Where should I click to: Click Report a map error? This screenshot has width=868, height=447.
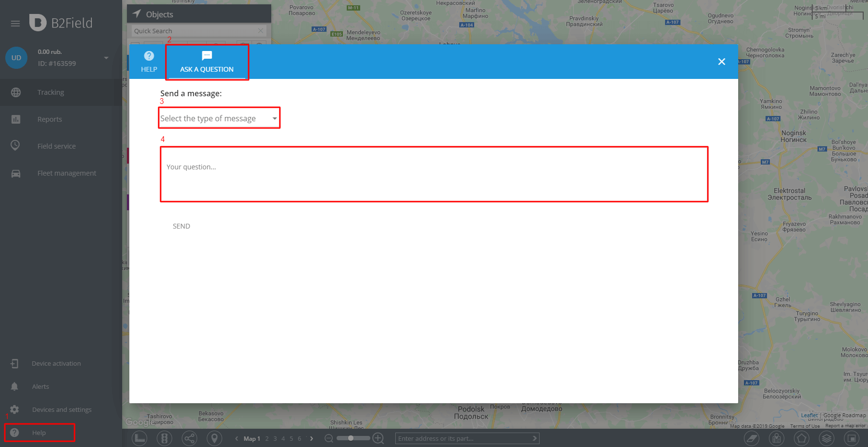click(x=845, y=426)
